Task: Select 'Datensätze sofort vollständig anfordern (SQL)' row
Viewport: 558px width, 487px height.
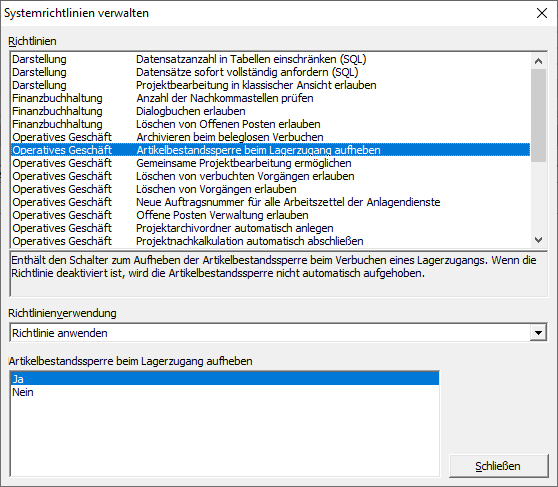Action: coord(270,72)
